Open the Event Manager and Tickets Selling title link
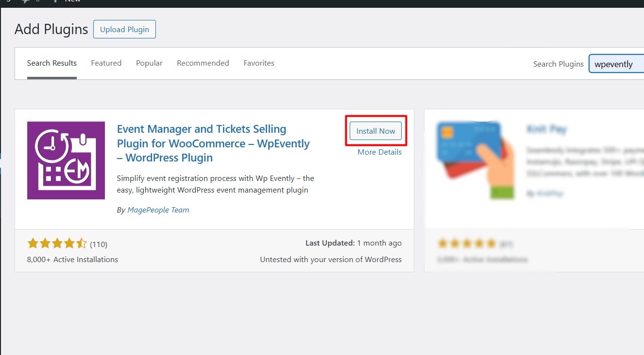Viewport: 644px width, 355px height. click(x=213, y=143)
